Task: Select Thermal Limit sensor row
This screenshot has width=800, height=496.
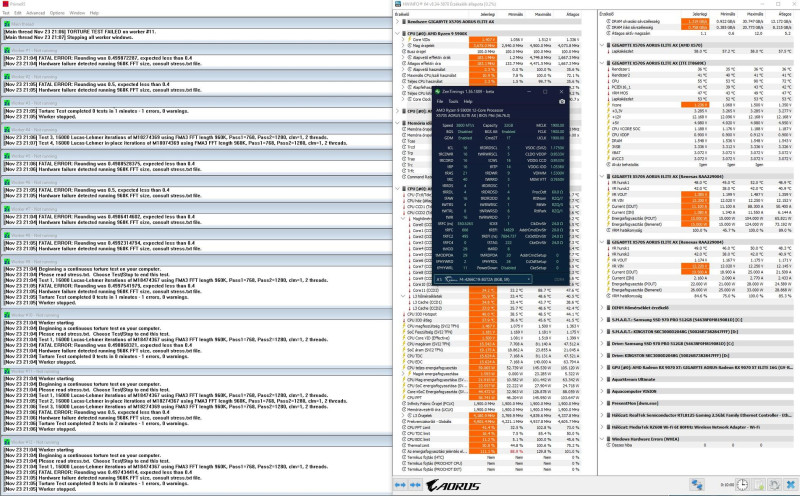Action: (x=491, y=445)
